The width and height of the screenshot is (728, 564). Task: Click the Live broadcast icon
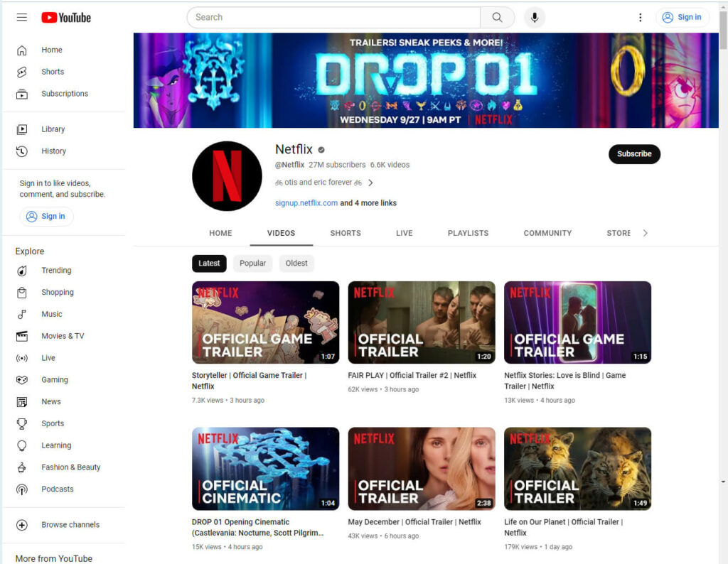pos(22,358)
